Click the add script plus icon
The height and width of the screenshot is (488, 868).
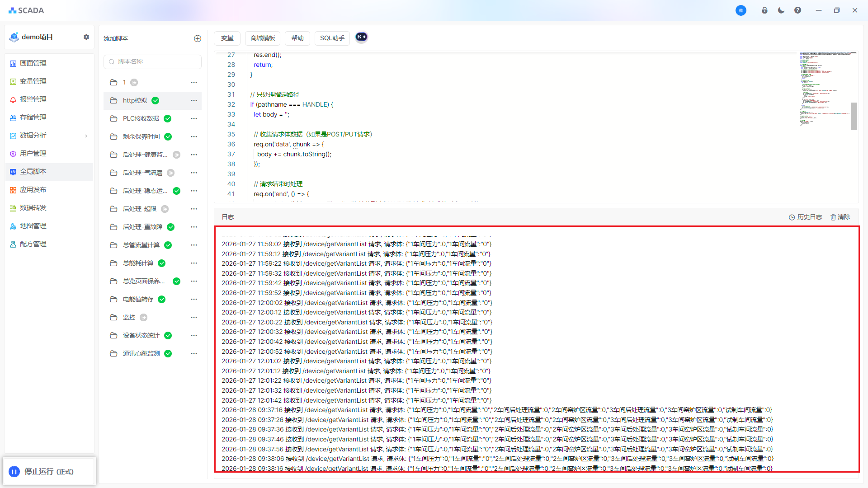198,38
